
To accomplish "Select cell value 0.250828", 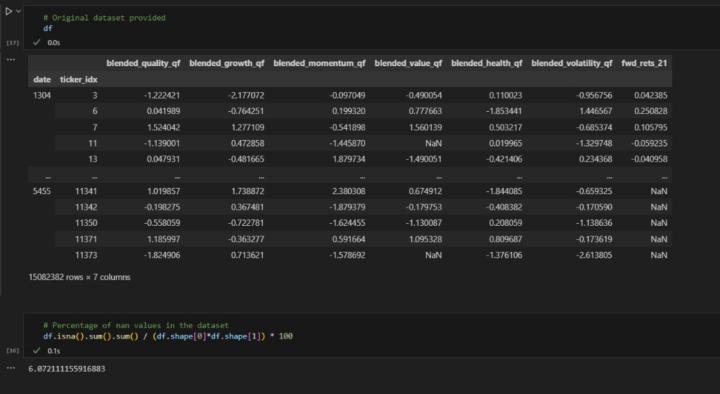I will tap(651, 111).
